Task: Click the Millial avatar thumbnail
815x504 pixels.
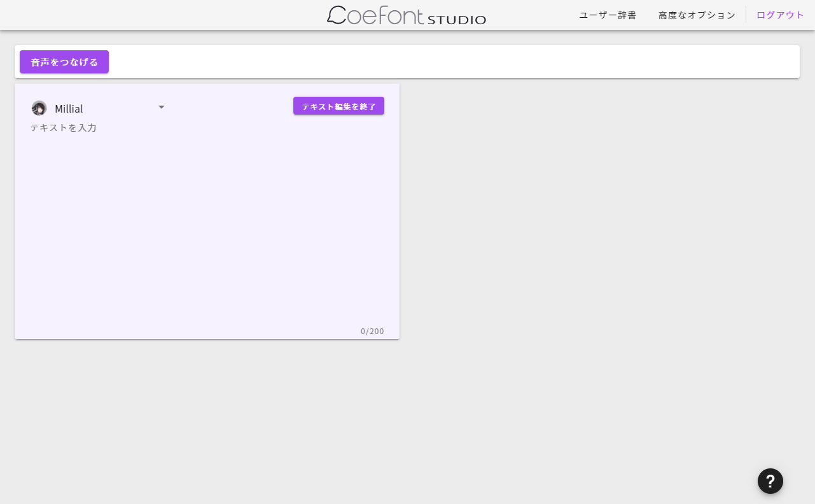Action: [39, 108]
